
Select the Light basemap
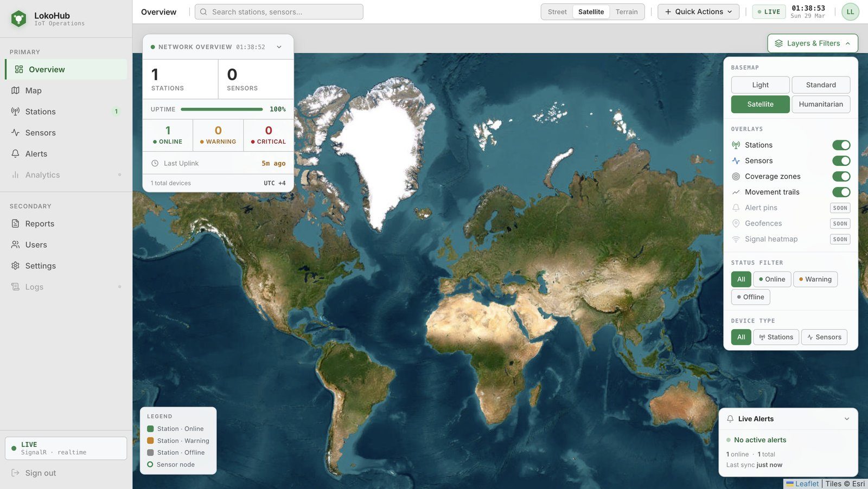pos(760,85)
